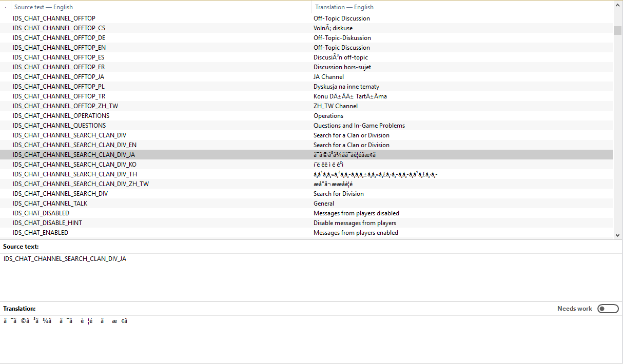Viewport: 623px width, 364px height.
Task: Select the 'JA Channel' translation row
Action: [x=328, y=77]
